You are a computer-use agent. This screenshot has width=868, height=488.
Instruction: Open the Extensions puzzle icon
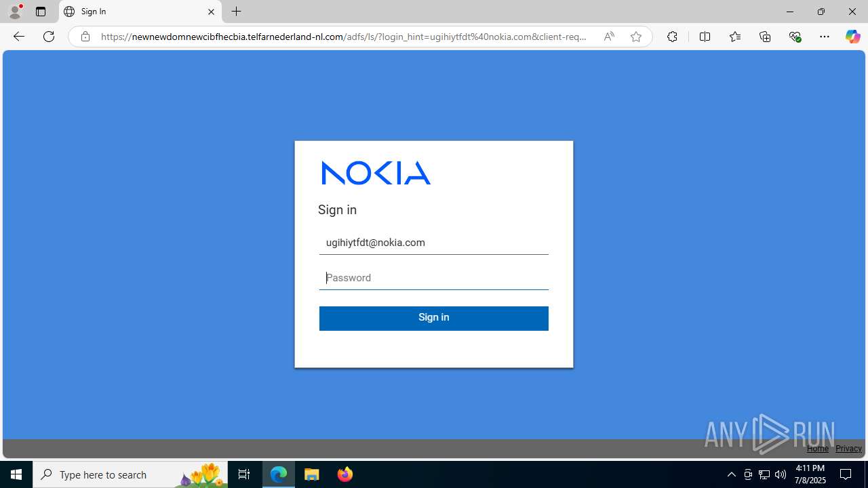(x=672, y=37)
